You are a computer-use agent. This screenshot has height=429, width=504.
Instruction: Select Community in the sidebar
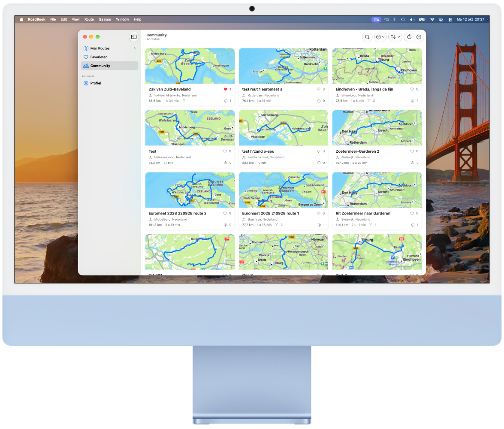pos(109,66)
